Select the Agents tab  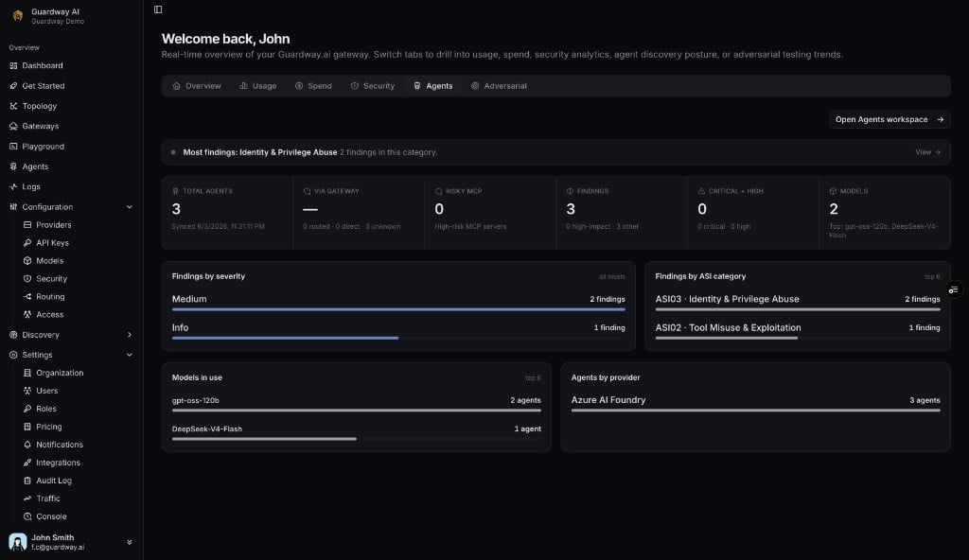pos(433,86)
